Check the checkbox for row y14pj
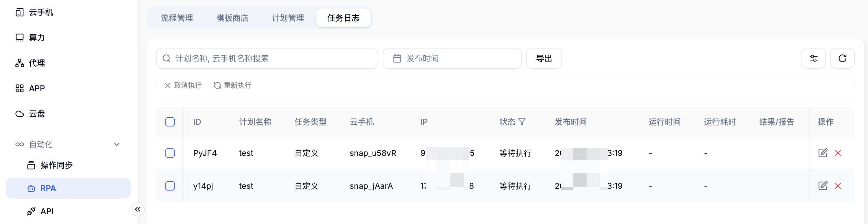868x224 pixels. (x=170, y=186)
